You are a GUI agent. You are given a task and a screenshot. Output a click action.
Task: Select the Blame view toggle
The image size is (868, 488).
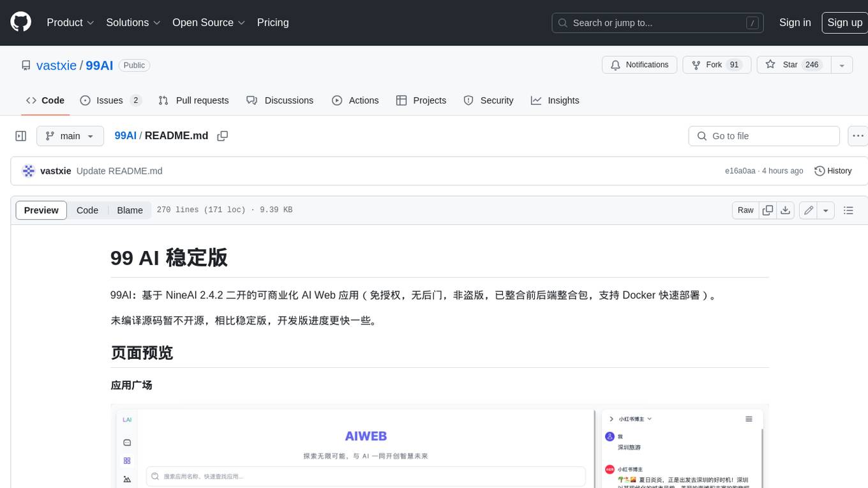tap(130, 210)
